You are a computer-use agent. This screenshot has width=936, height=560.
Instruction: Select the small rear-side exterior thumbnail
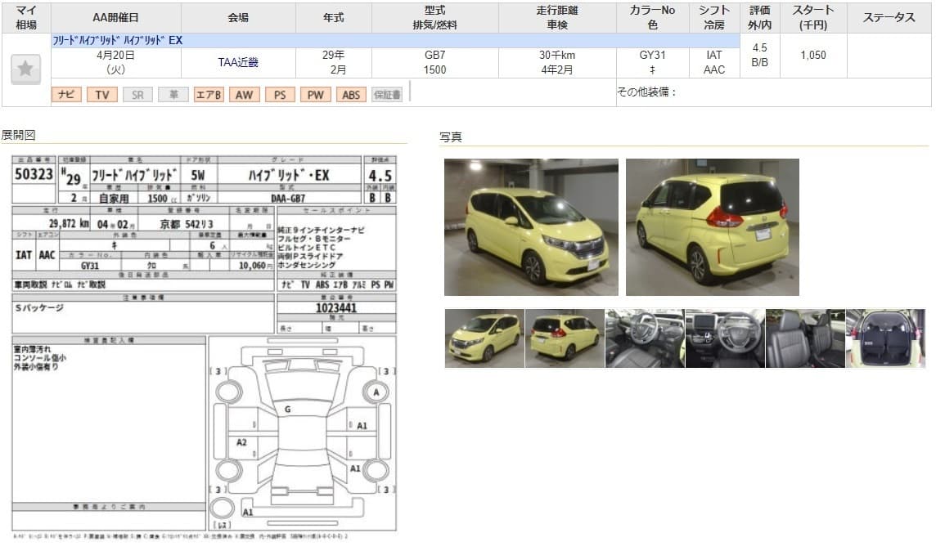(564, 338)
